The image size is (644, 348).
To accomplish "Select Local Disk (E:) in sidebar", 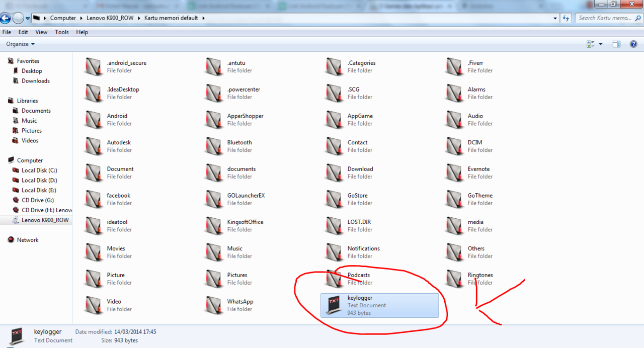I will click(x=39, y=191).
